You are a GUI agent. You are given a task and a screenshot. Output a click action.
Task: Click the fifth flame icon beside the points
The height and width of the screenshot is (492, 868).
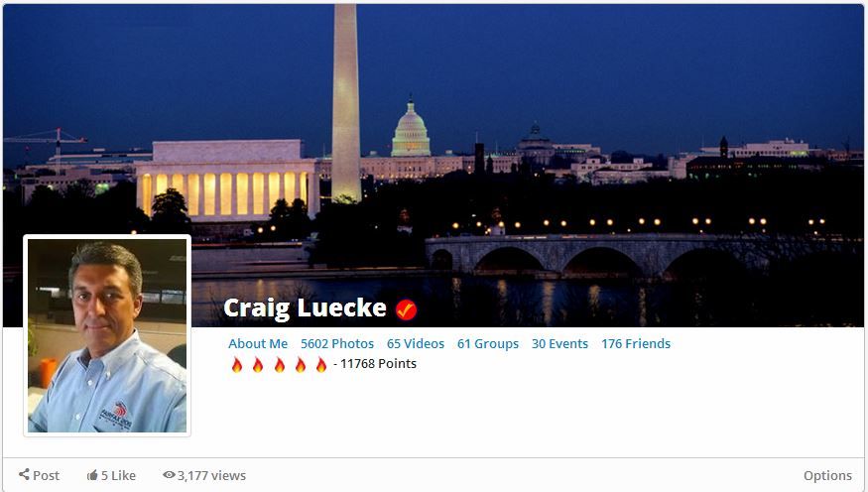[321, 365]
